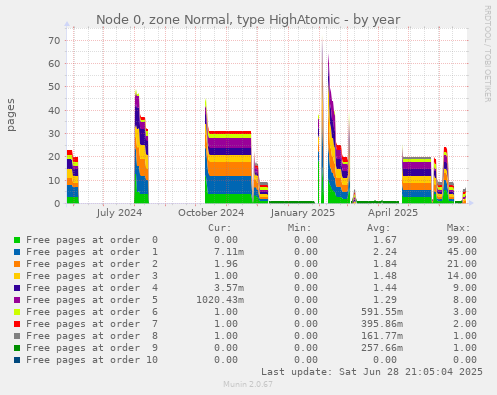Click 'Free pages at order 6' label
The width and height of the screenshot is (497, 395).
click(92, 312)
